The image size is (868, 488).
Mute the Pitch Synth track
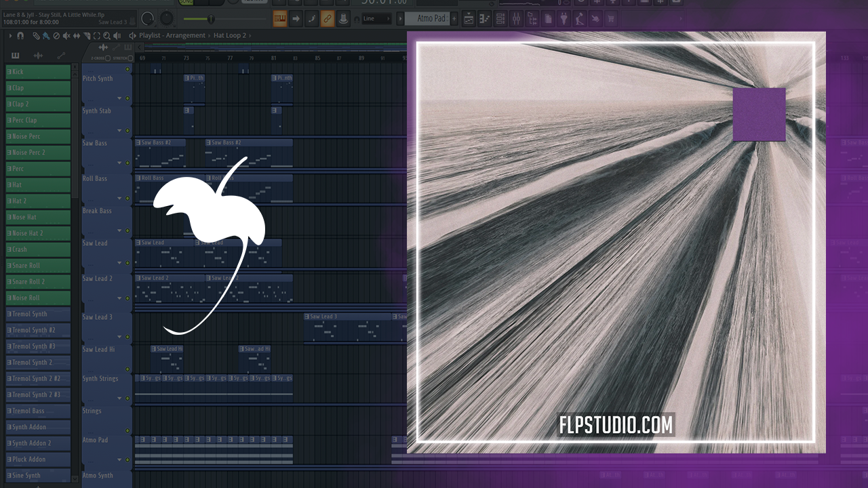[127, 98]
